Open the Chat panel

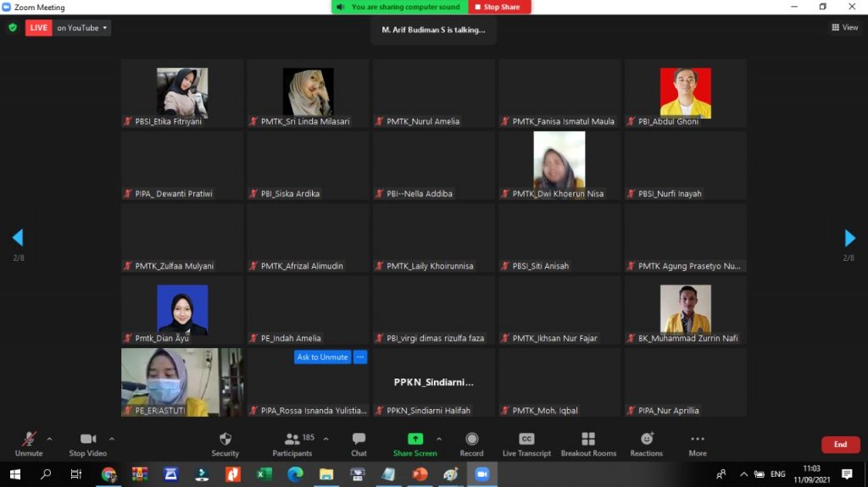tap(359, 440)
